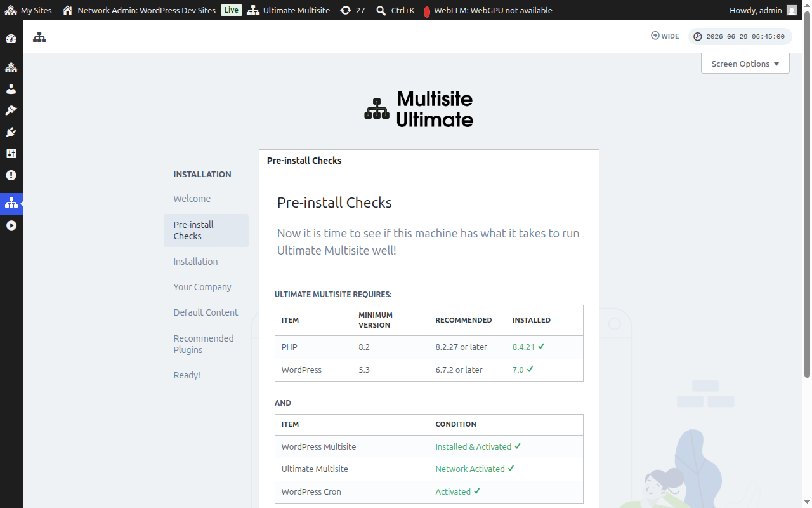The image size is (812, 508).
Task: Click the RECOMMENDED column header
Action: point(464,320)
